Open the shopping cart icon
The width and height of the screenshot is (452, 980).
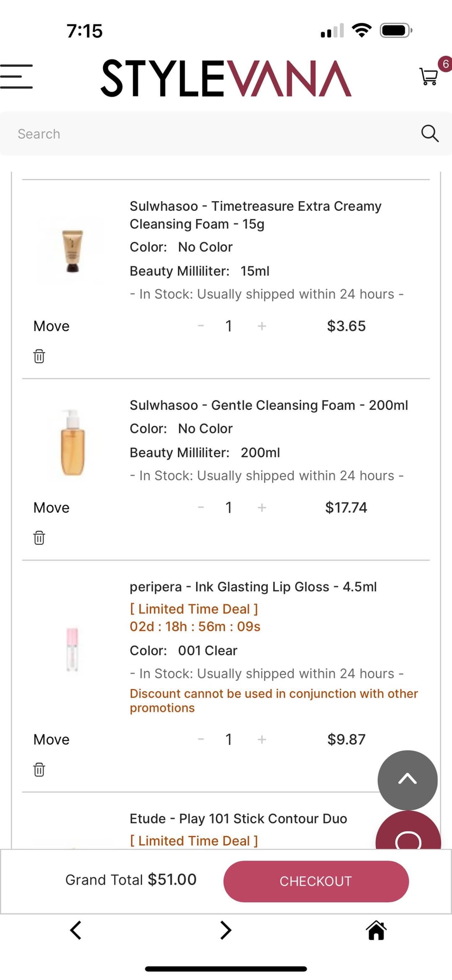tap(429, 76)
